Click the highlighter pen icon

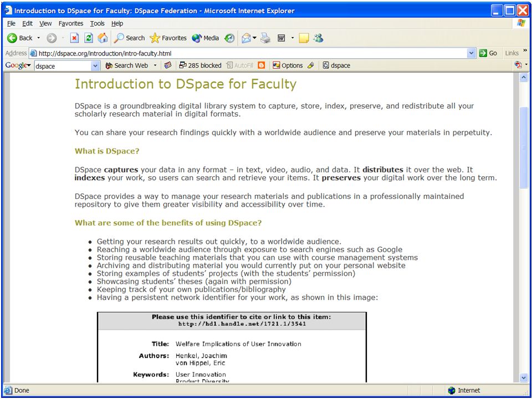pos(311,65)
